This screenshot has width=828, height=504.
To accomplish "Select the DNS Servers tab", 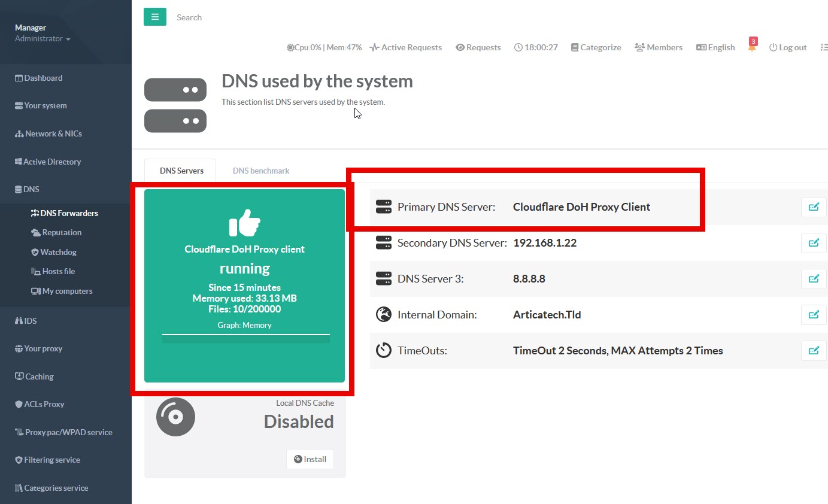I will click(x=181, y=171).
